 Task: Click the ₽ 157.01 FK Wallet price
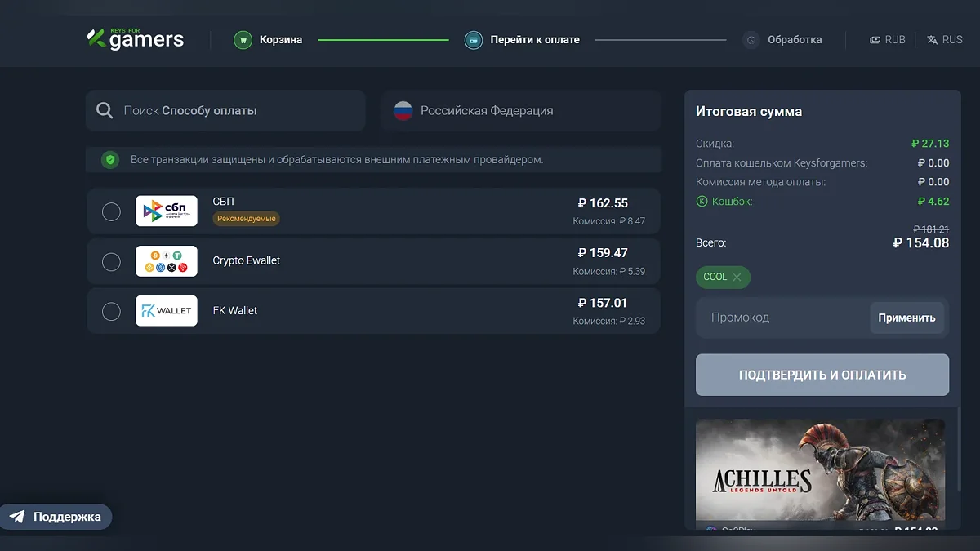pyautogui.click(x=603, y=303)
